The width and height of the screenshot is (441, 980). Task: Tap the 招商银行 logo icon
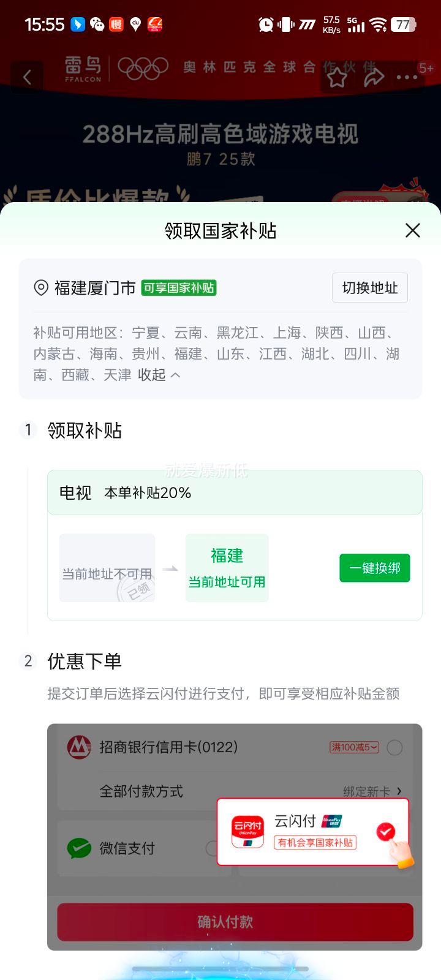(x=79, y=747)
